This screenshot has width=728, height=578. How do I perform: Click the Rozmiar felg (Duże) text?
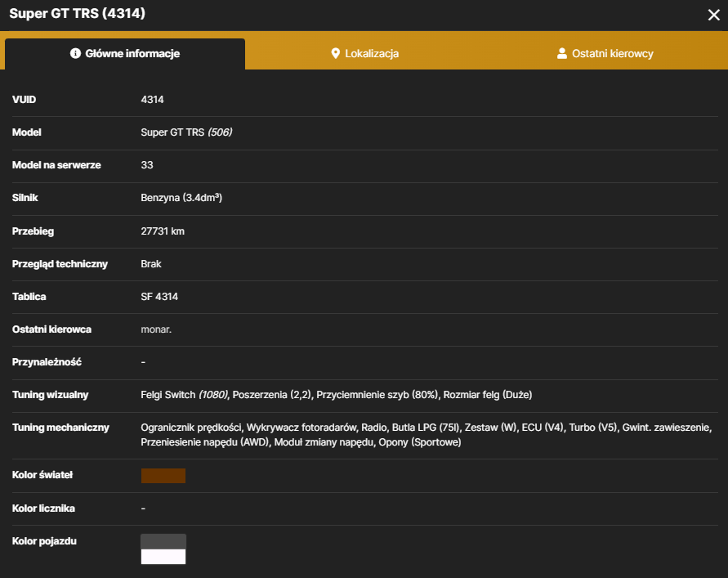pos(488,395)
